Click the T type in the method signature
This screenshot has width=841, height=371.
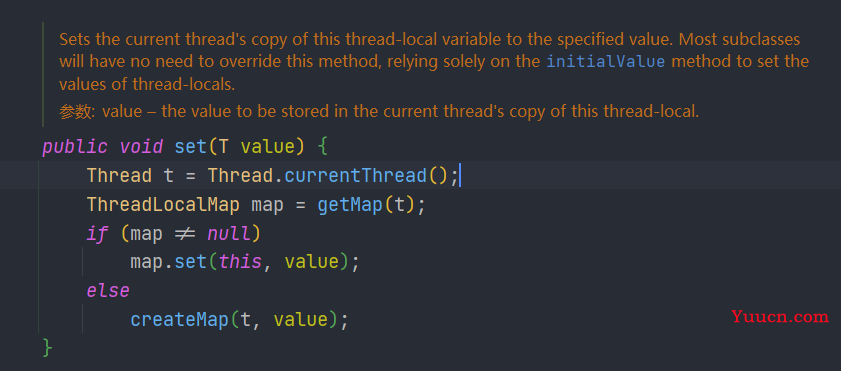tap(224, 146)
